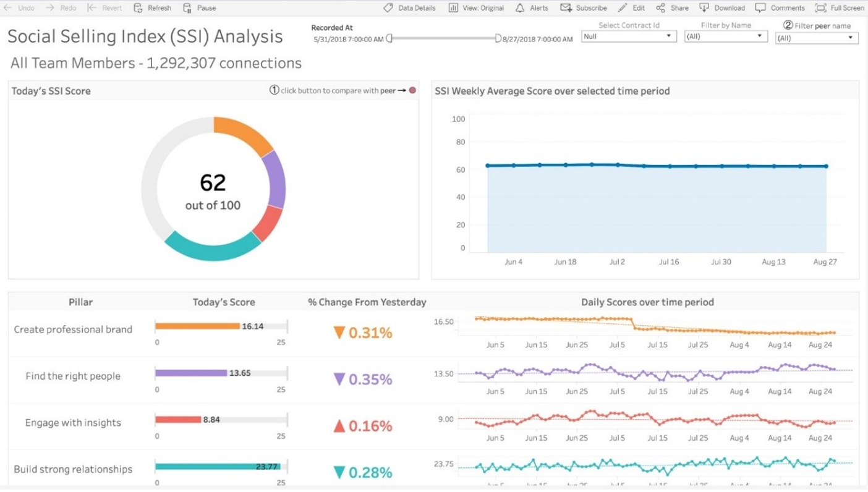Screen dimensions: 868x492
Task: Open the Alerts bell icon
Action: coord(520,8)
